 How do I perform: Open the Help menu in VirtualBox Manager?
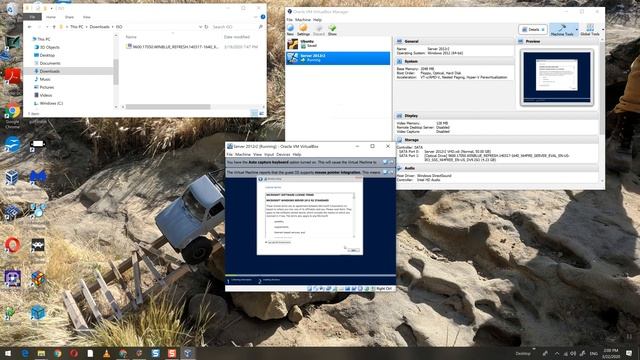[317, 20]
